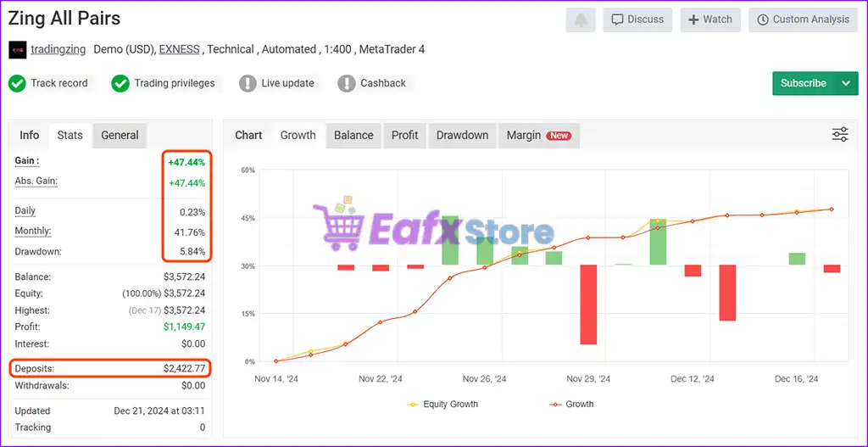Click the Track record label
Viewport: 868px width, 447px height.
click(59, 84)
